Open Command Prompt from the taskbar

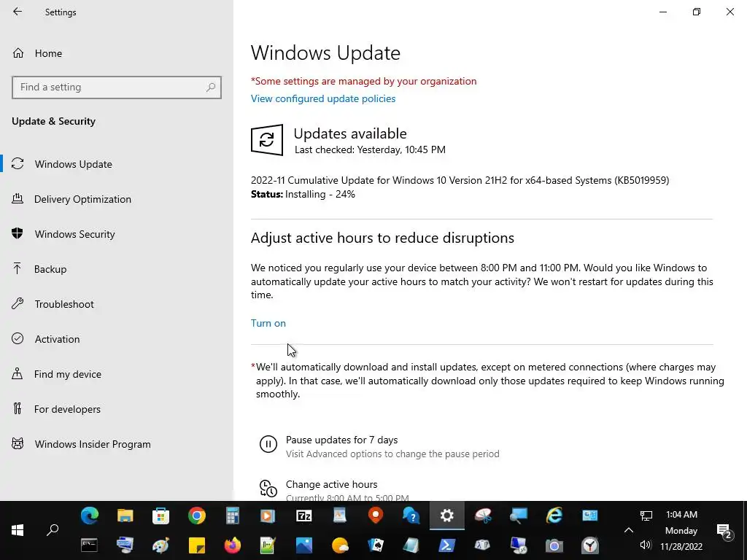tap(90, 545)
